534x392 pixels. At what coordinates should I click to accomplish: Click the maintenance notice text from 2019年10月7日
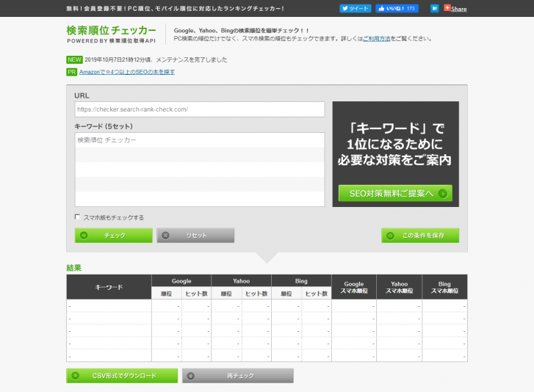[x=156, y=60]
